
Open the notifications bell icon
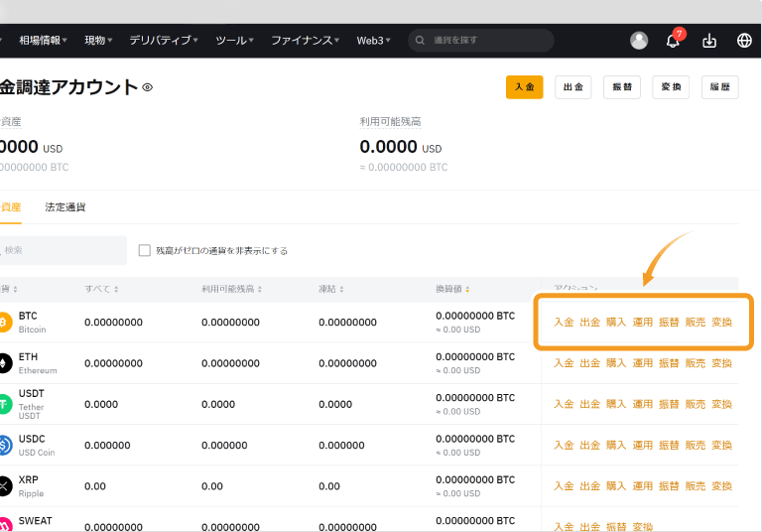pos(673,41)
